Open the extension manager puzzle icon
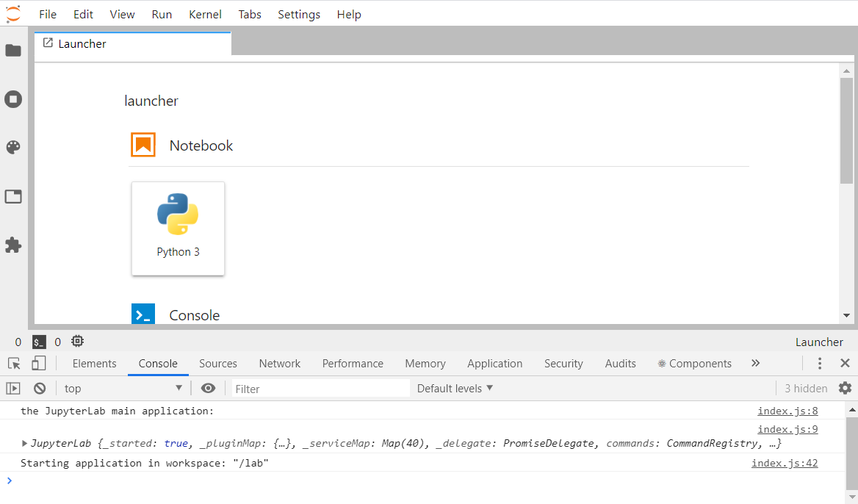 pyautogui.click(x=13, y=245)
